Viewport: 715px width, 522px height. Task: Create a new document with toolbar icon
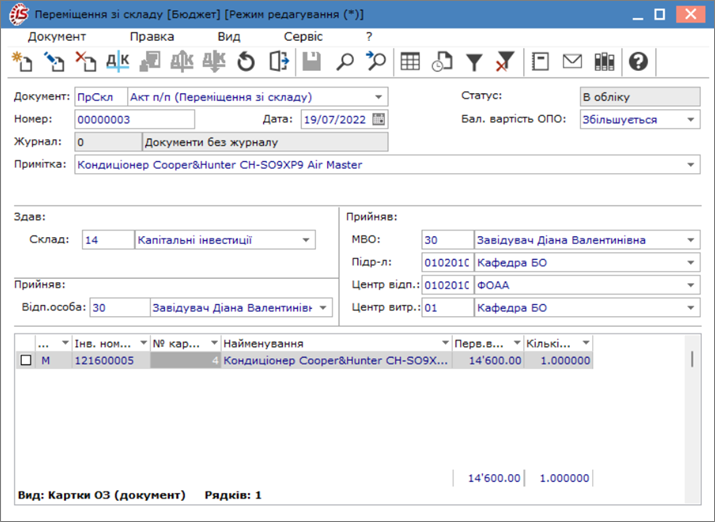point(22,62)
